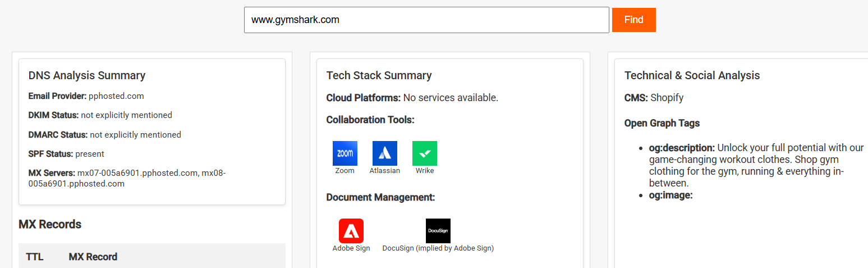Image resolution: width=868 pixels, height=268 pixels.
Task: Click the og:image bullet label
Action: click(671, 195)
